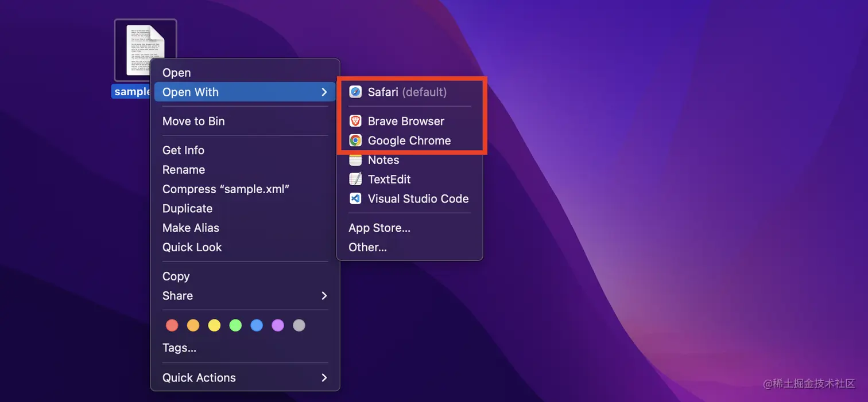Open file with Visual Studio Code label
The image size is (868, 402).
[x=418, y=199]
